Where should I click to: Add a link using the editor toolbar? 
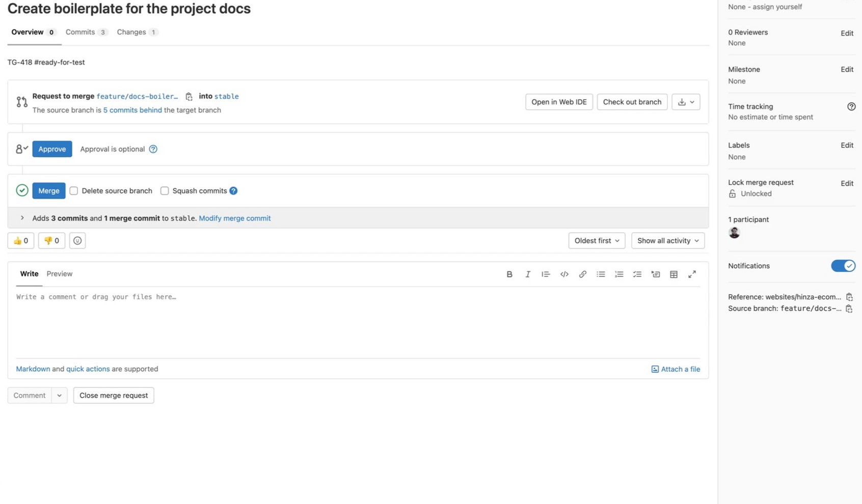coord(582,274)
